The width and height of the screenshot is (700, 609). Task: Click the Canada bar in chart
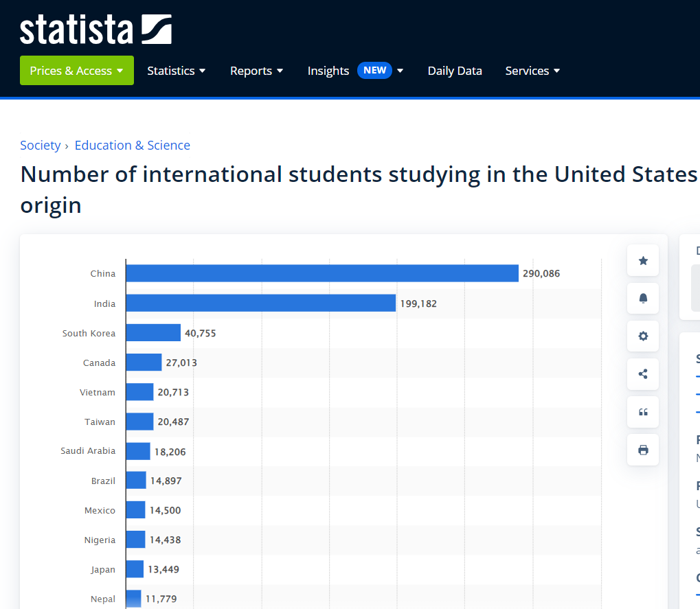[144, 363]
